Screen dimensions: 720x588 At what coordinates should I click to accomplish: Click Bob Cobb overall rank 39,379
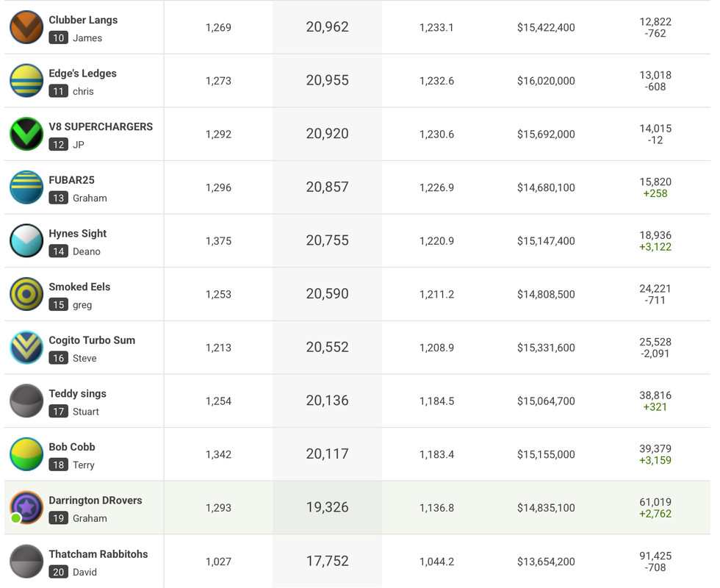point(655,448)
